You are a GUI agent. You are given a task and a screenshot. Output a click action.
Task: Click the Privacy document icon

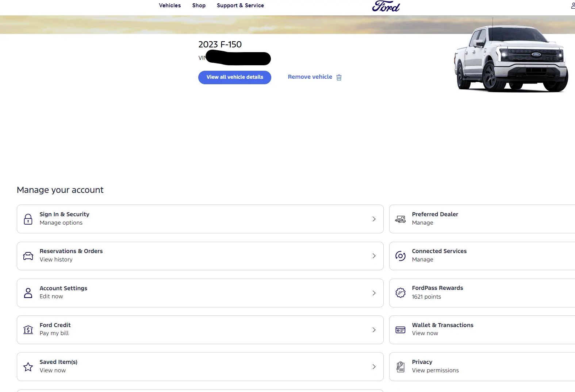point(400,367)
